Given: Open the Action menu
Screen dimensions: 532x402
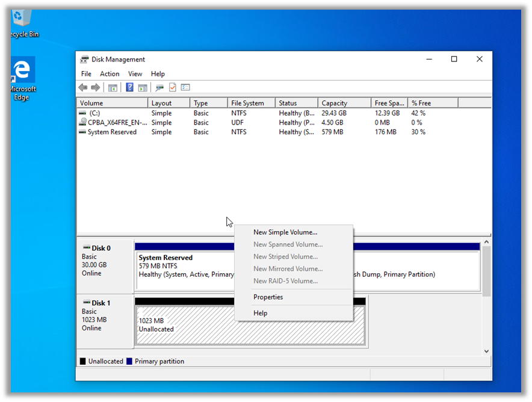Looking at the screenshot, I should (x=110, y=73).
